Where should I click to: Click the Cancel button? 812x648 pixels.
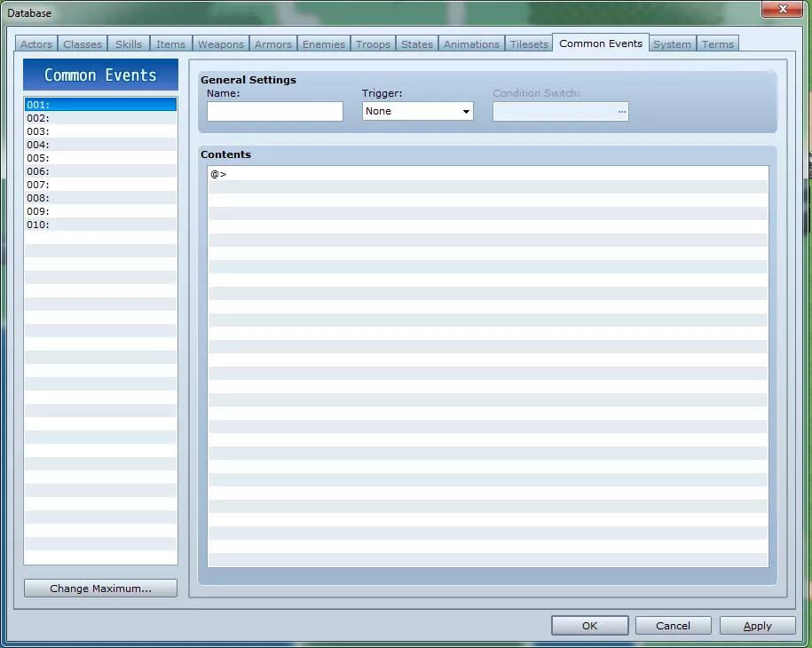coord(674,626)
